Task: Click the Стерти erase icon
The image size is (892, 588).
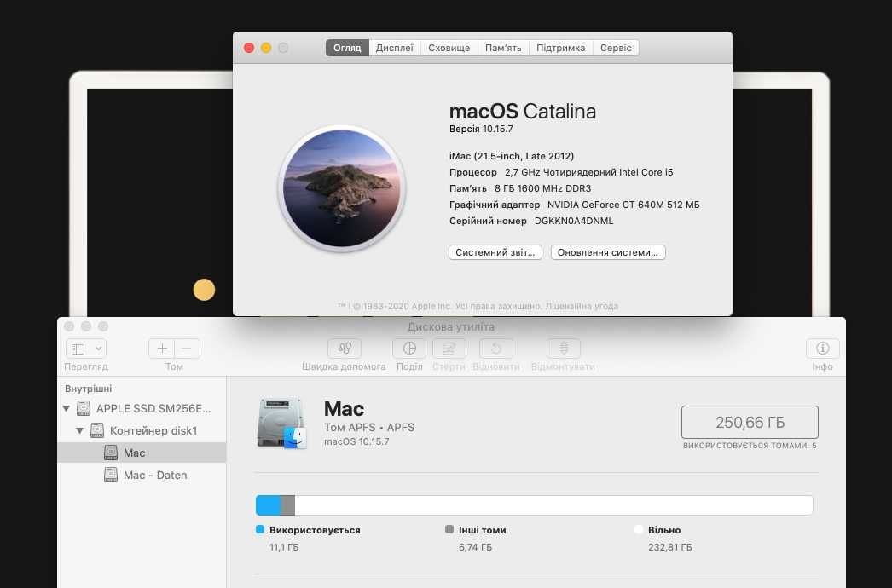Action: point(449,349)
